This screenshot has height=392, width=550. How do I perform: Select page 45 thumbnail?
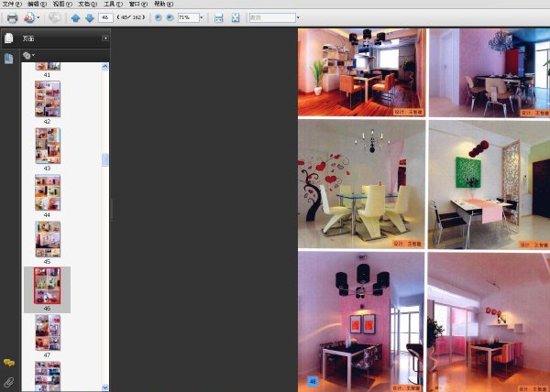tap(48, 239)
